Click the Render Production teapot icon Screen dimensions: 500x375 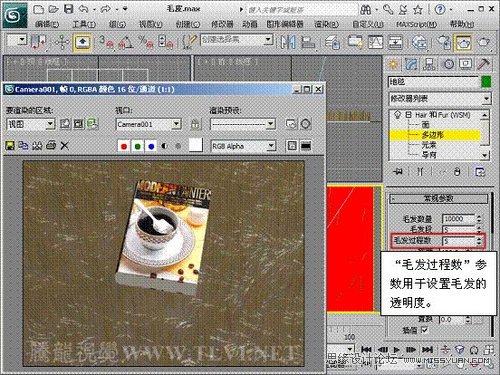(x=484, y=42)
